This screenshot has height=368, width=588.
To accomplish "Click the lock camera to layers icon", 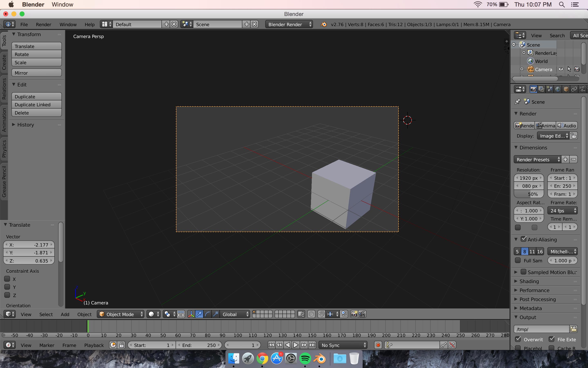I will click(301, 314).
